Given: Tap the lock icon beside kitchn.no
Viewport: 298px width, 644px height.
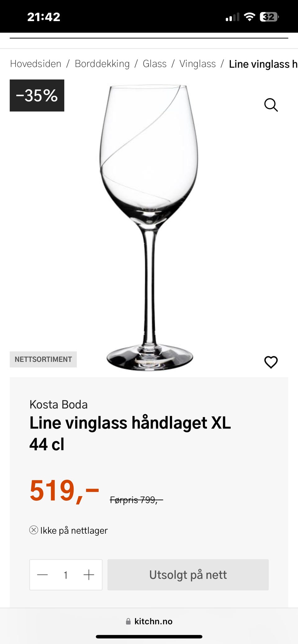Looking at the screenshot, I should click(x=128, y=621).
